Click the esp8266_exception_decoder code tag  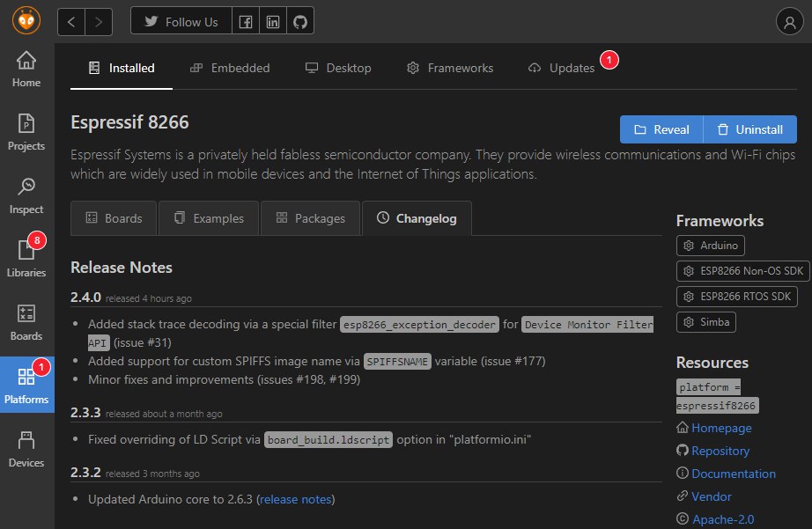(x=419, y=325)
